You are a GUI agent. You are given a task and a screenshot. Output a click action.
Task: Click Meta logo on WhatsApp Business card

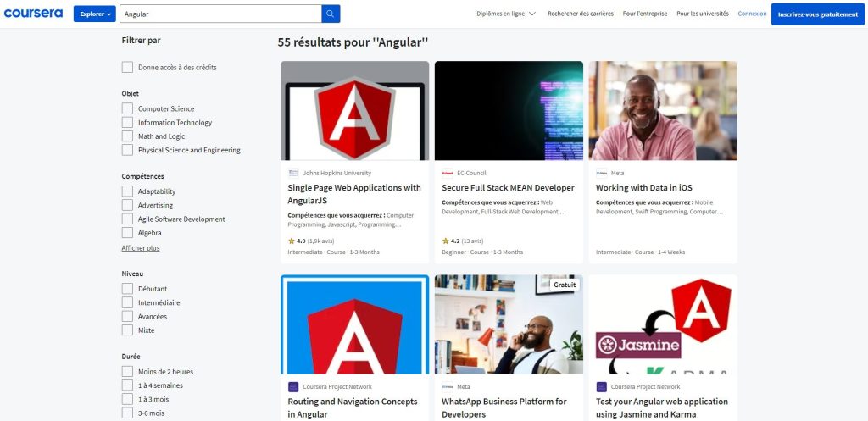coord(448,387)
